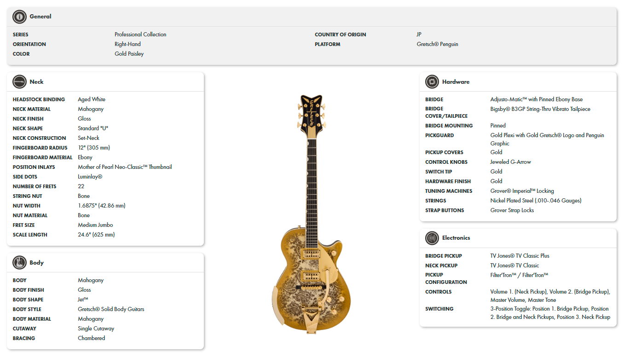Click the Body section guitar icon

pyautogui.click(x=19, y=263)
